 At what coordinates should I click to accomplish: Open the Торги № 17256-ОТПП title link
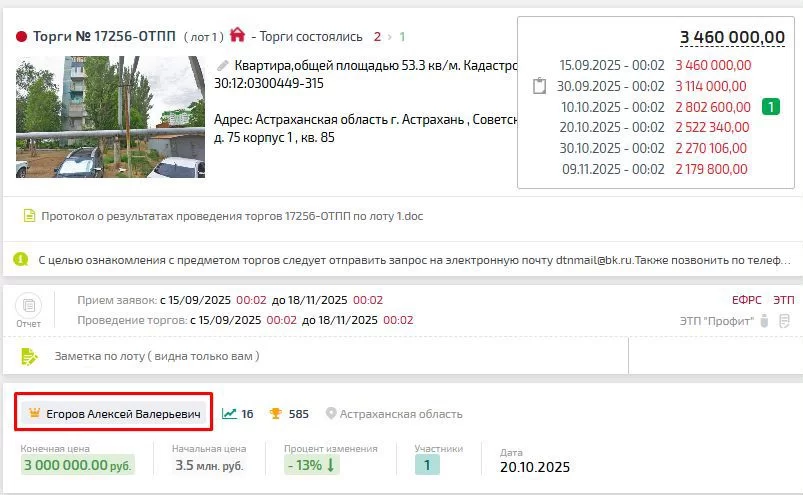[x=104, y=36]
